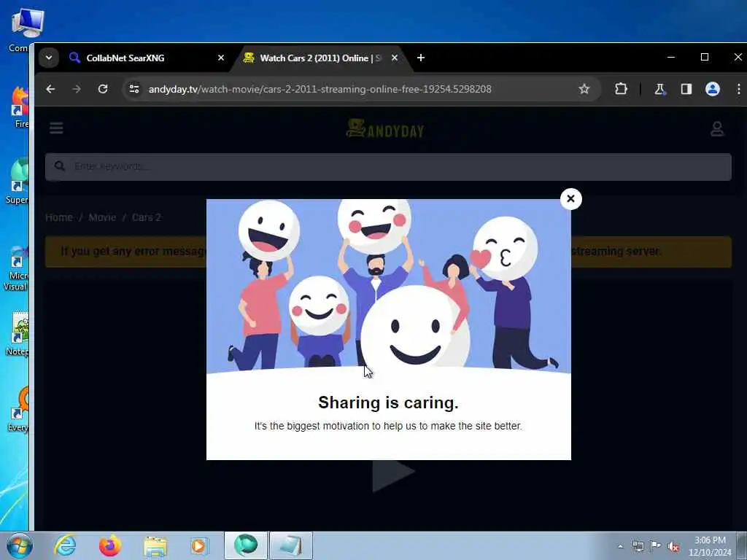Click the Andyday site logo
Image resolution: width=747 pixels, height=560 pixels.
click(x=385, y=128)
